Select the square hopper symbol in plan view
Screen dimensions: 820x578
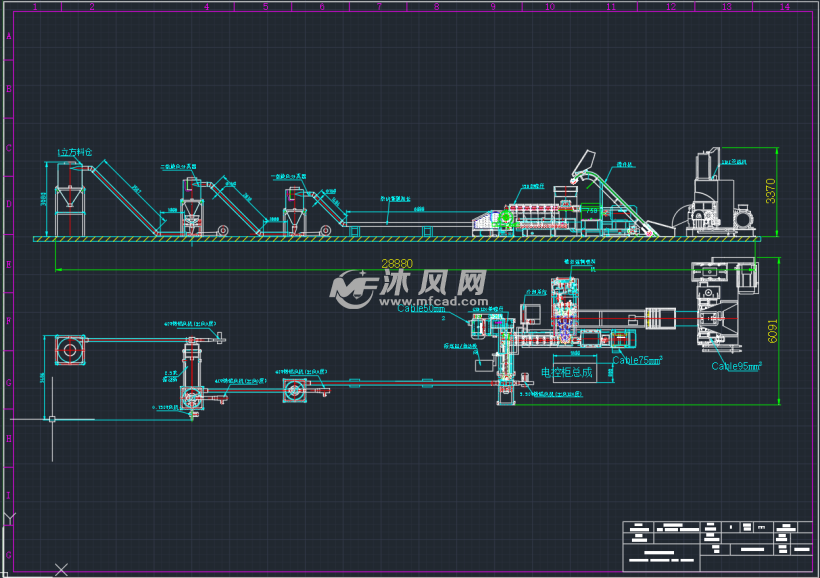[69, 350]
